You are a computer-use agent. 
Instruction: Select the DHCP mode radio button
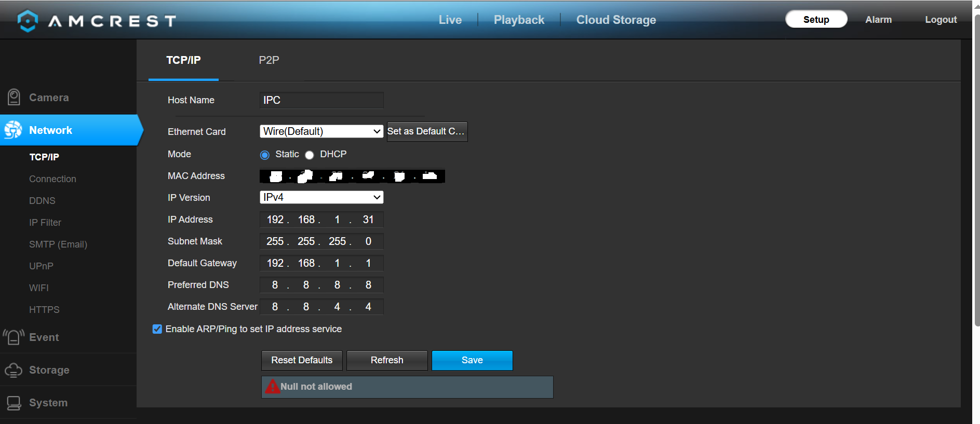coord(310,155)
